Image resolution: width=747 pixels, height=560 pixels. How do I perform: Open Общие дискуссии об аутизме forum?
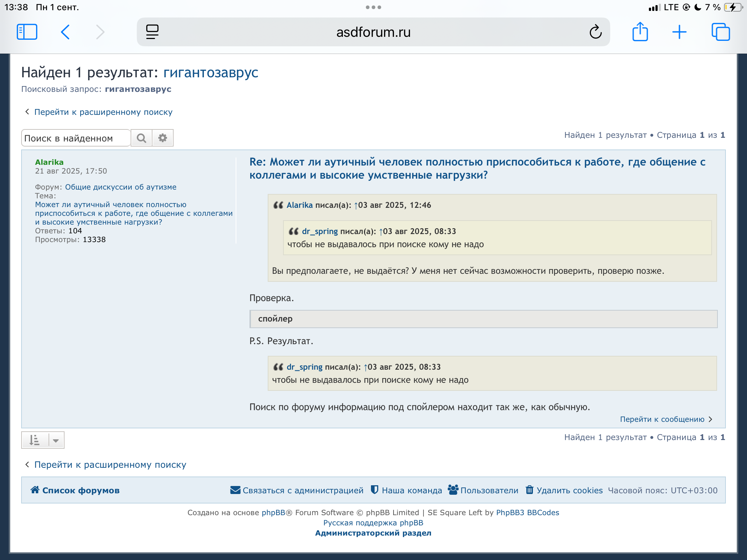click(120, 187)
